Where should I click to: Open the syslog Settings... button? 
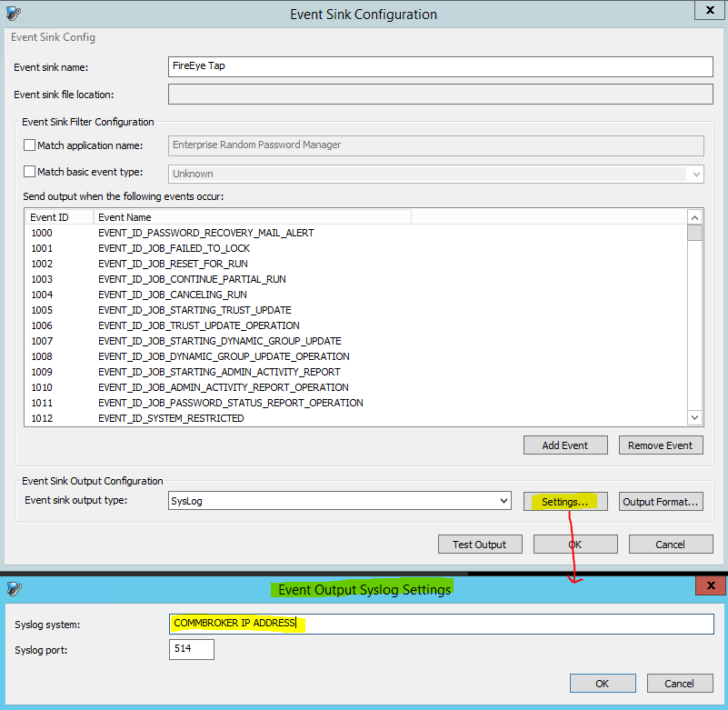coord(565,502)
